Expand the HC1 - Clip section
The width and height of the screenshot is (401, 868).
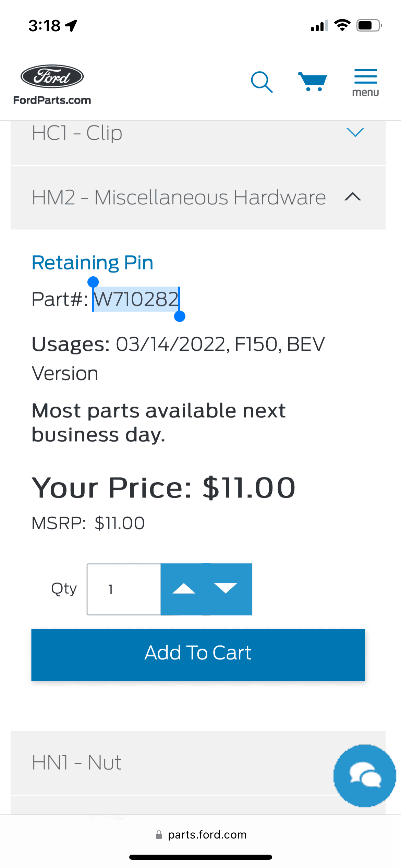pyautogui.click(x=355, y=133)
